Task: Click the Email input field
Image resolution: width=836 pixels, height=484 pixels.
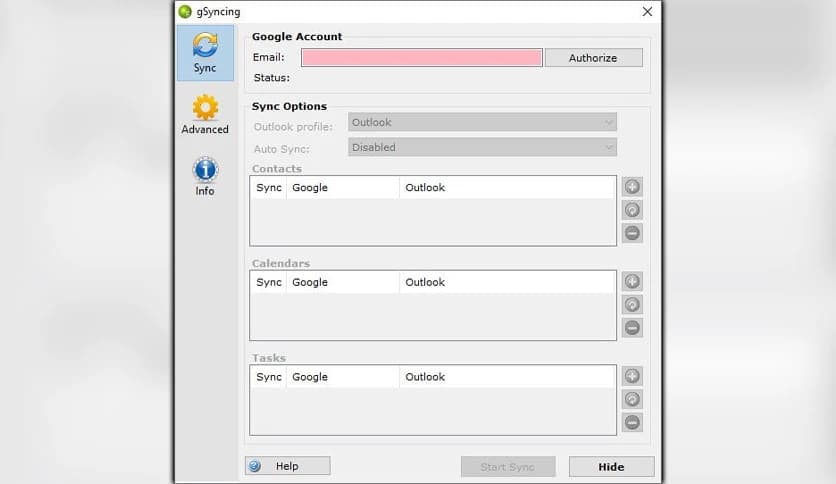Action: 422,58
